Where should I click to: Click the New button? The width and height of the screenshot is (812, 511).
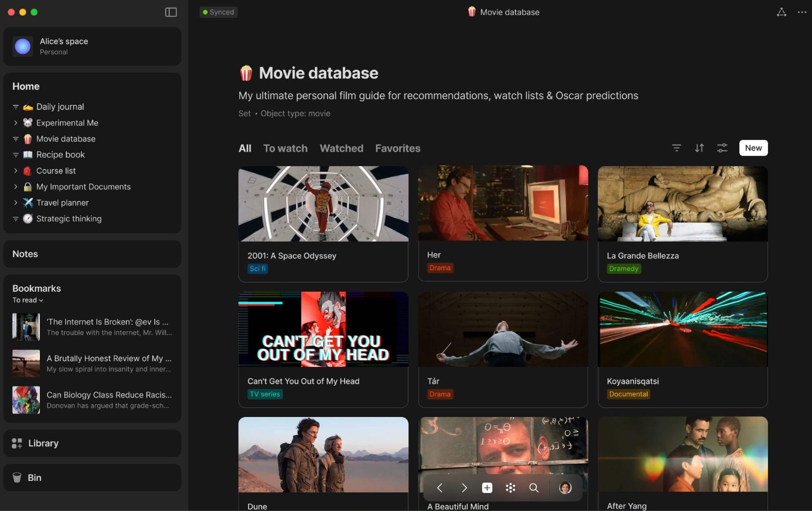753,148
